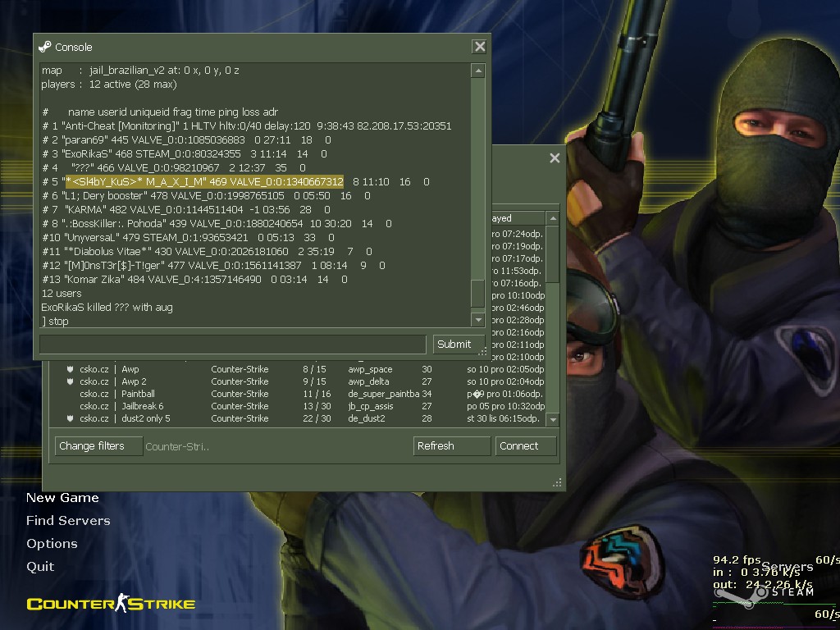Screen dimensions: 840x630
Task: Click the server list scroll down arrow
Action: point(553,419)
